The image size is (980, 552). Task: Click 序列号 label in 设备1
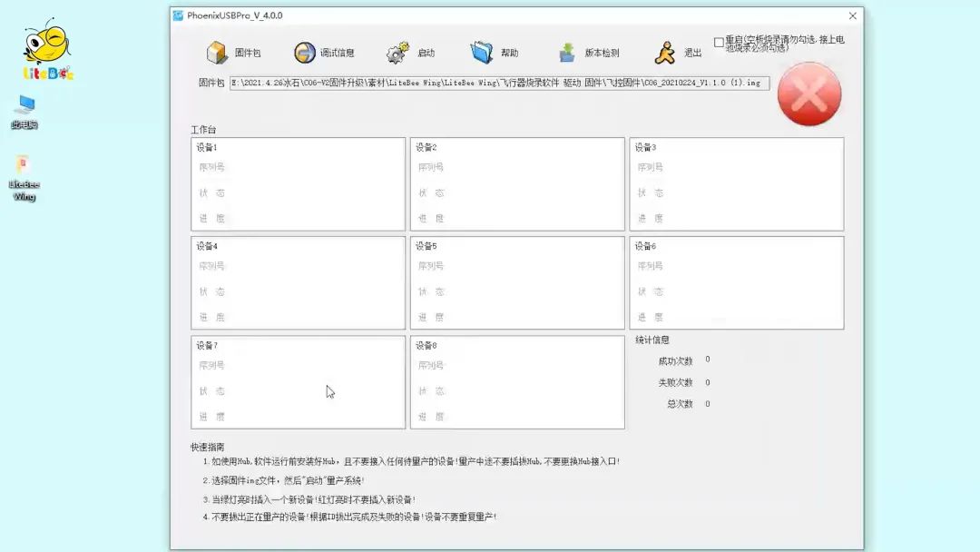pos(211,167)
